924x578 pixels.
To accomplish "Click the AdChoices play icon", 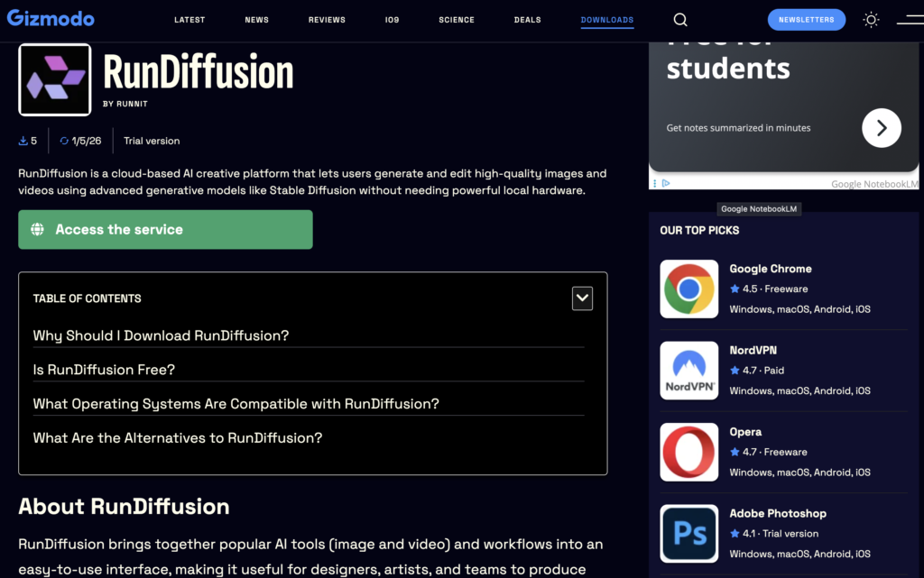I will 666,183.
